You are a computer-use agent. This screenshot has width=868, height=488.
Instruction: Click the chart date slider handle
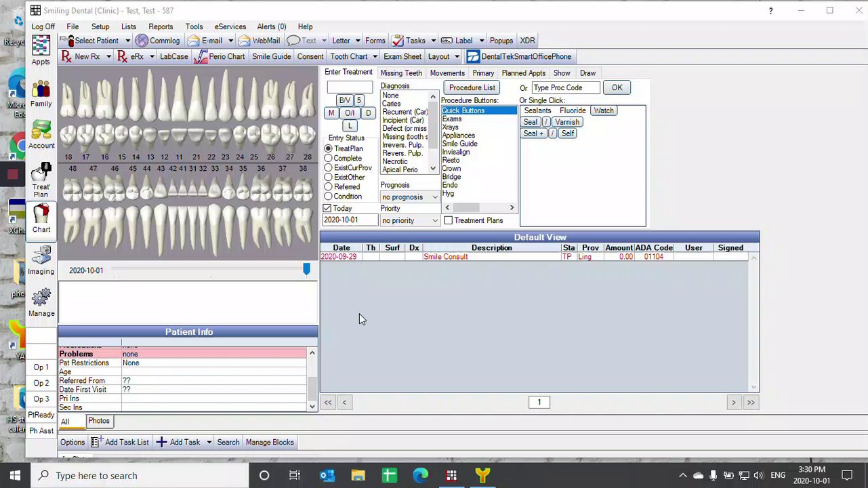click(x=306, y=270)
